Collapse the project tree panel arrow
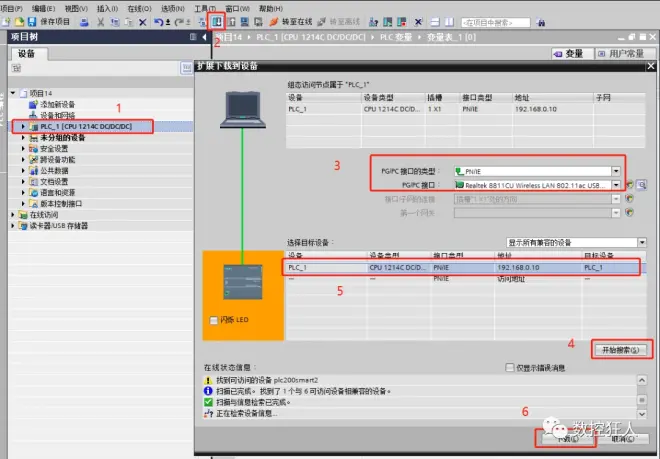This screenshot has width=660, height=459. [x=205, y=37]
